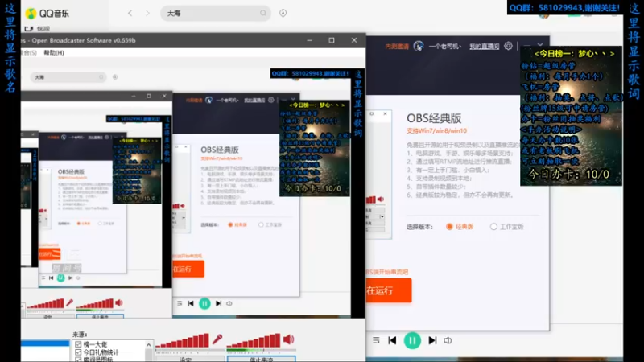Click the round icon right of the top search box
The height and width of the screenshot is (362, 644).
pyautogui.click(x=283, y=13)
